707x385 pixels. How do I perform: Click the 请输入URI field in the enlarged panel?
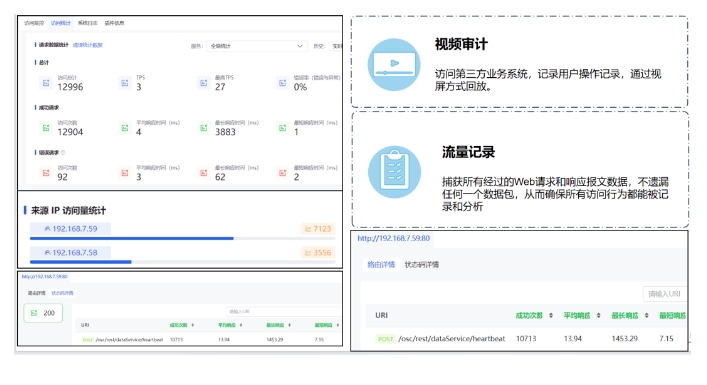tap(665, 294)
